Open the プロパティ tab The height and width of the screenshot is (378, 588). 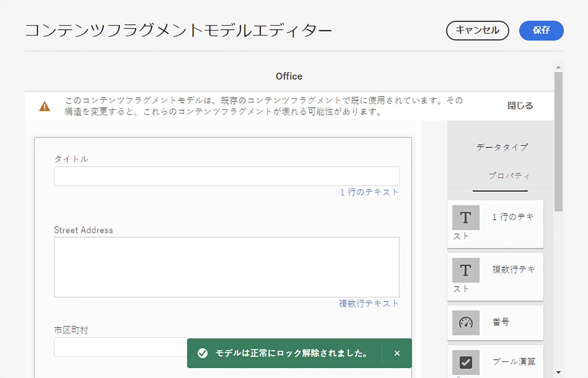[x=509, y=176]
